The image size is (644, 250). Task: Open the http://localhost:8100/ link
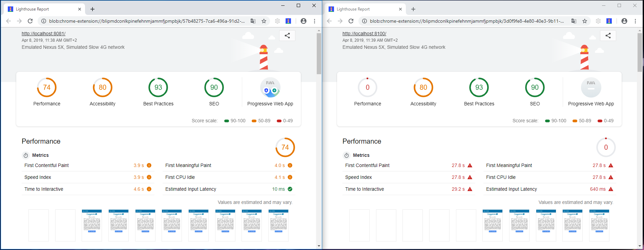click(364, 34)
